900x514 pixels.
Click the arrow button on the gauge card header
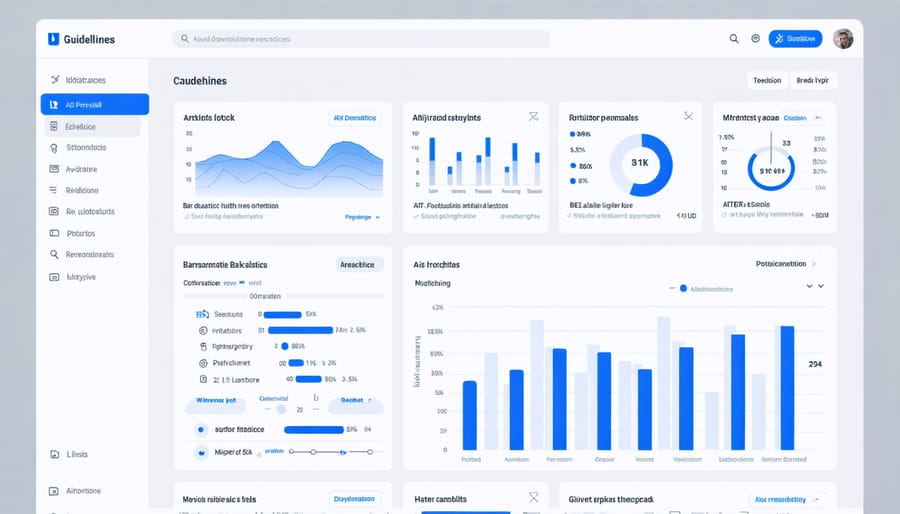tap(818, 118)
